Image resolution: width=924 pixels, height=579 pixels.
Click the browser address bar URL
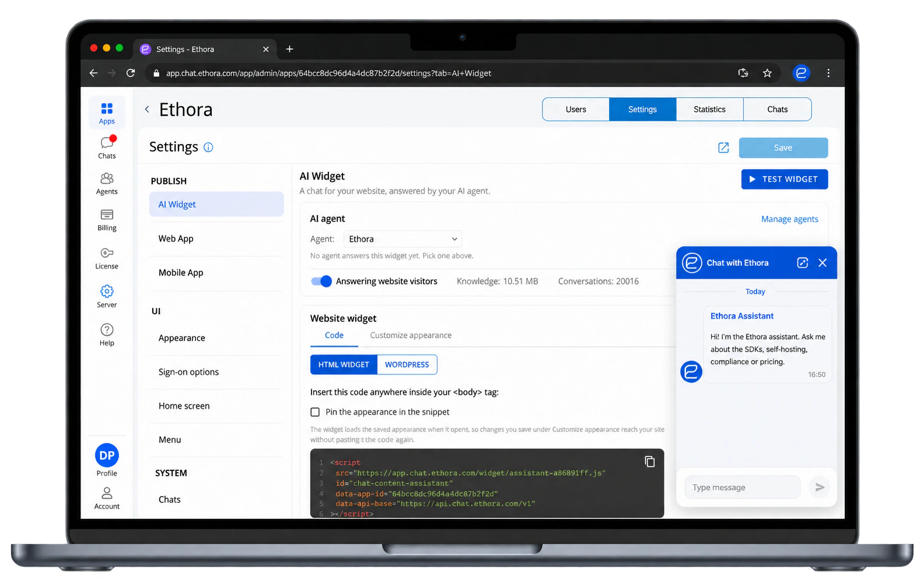328,73
